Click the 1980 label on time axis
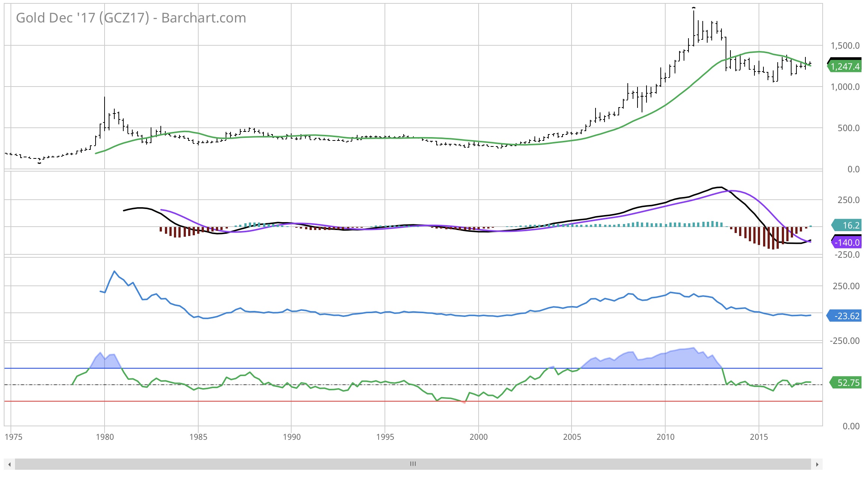This screenshot has height=478, width=868. pyautogui.click(x=105, y=437)
